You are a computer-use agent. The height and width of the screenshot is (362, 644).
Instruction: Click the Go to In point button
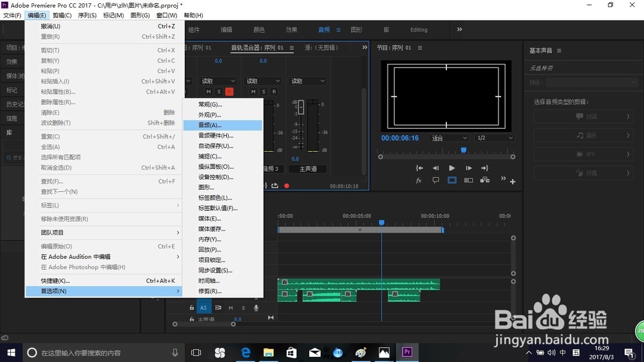point(419,167)
